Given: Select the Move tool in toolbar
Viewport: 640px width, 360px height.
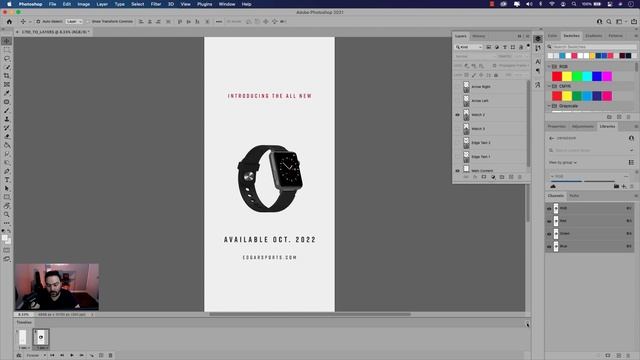Looking at the screenshot, I should click(7, 41).
